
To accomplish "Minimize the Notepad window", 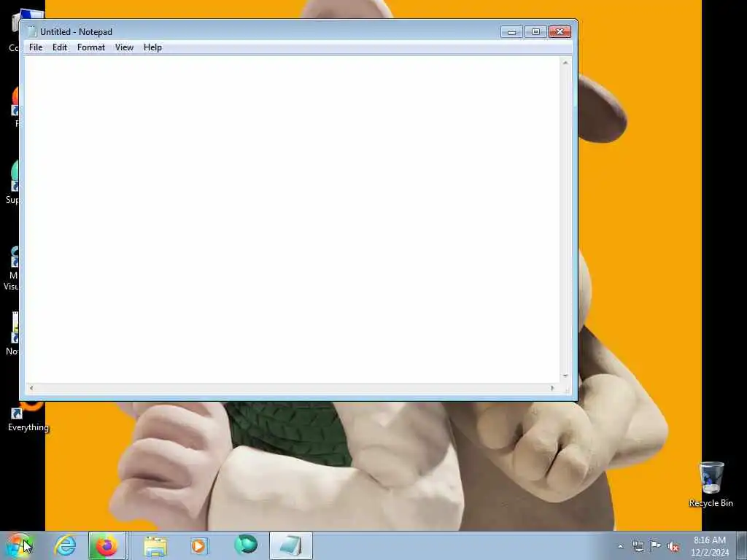I will click(511, 32).
